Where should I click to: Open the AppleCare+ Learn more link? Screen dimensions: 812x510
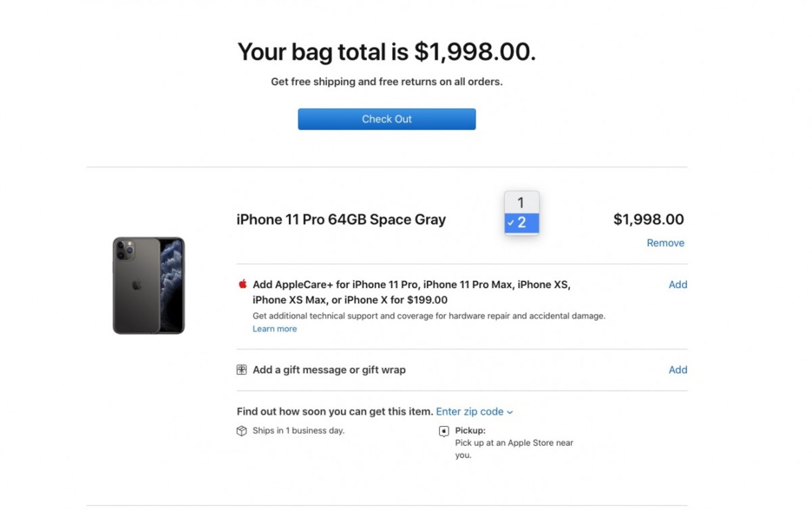click(x=274, y=329)
